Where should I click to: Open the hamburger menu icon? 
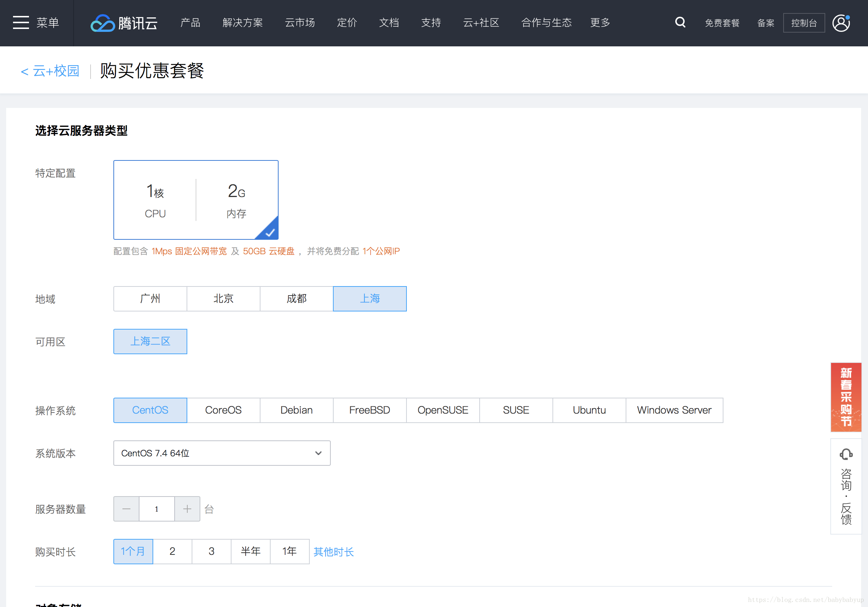21,23
